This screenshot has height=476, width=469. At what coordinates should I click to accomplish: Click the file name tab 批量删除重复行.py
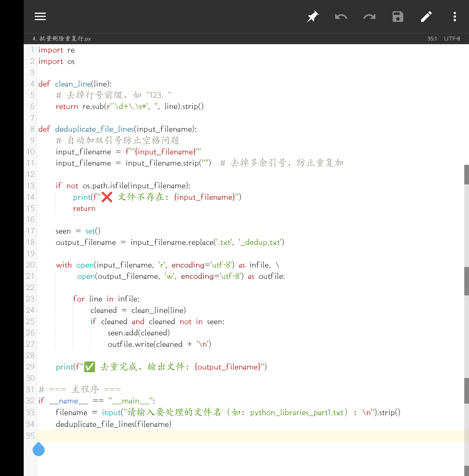pos(62,39)
